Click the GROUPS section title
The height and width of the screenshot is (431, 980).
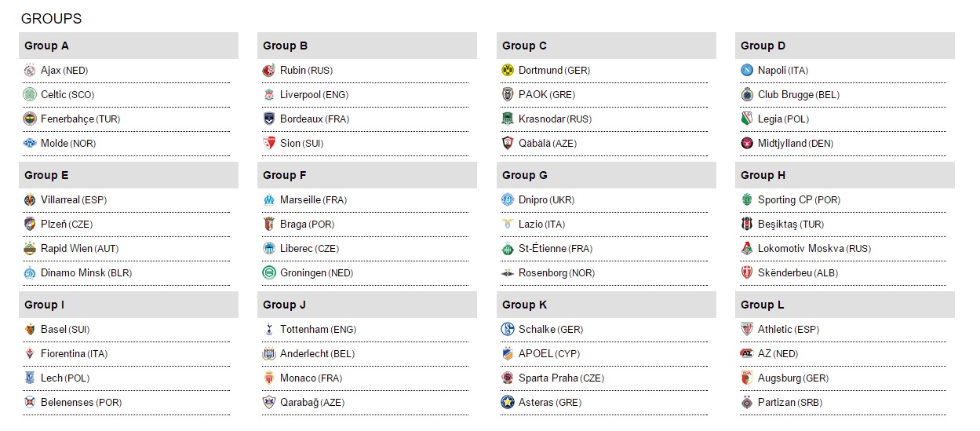(51, 19)
